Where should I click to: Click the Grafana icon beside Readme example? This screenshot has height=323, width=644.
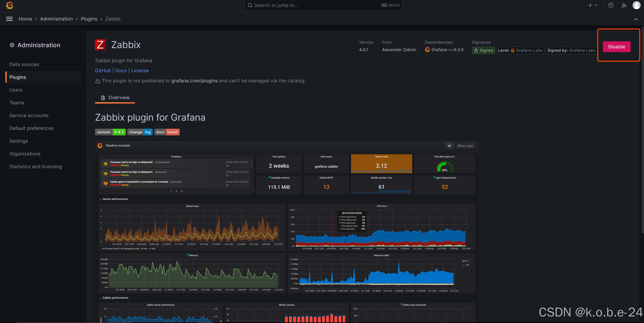[x=100, y=146]
